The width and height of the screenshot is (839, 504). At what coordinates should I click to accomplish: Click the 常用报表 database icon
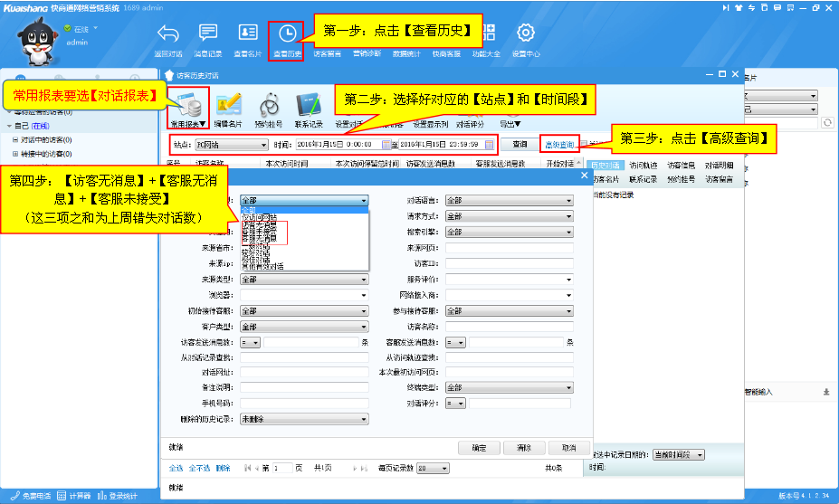(x=189, y=104)
